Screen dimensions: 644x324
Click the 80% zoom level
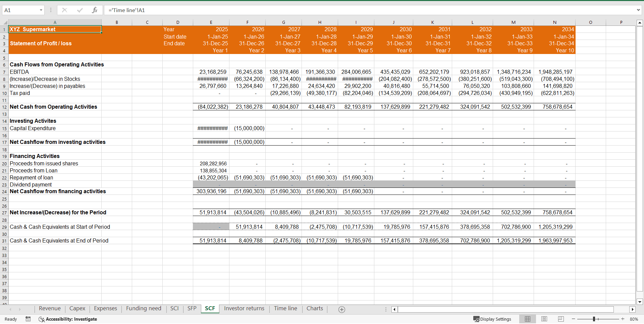click(x=634, y=319)
